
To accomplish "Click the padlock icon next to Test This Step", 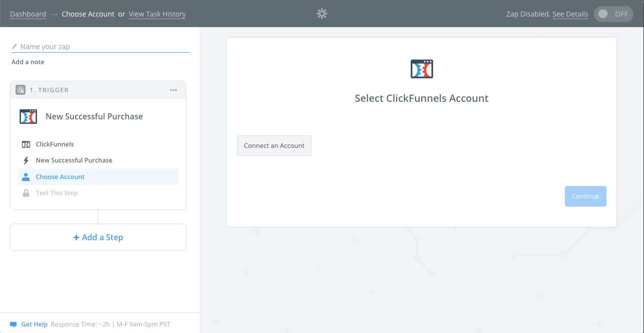I will [x=26, y=193].
